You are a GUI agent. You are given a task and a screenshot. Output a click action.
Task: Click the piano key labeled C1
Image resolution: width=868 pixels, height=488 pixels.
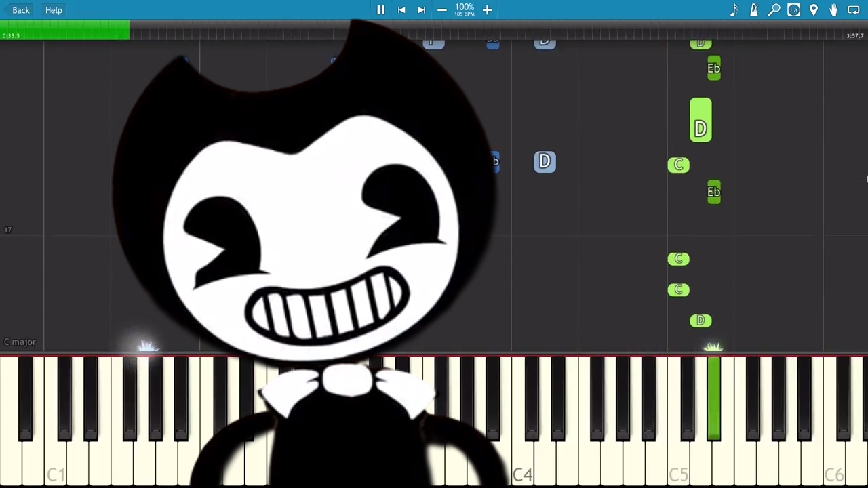[56, 422]
